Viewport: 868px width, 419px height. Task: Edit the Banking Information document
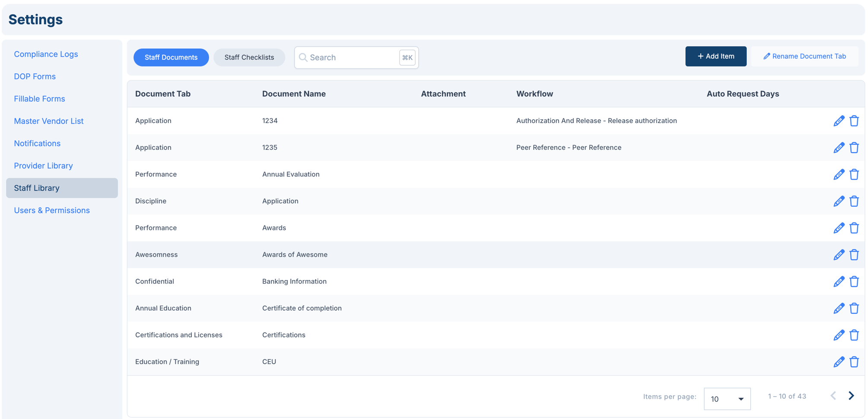(839, 281)
